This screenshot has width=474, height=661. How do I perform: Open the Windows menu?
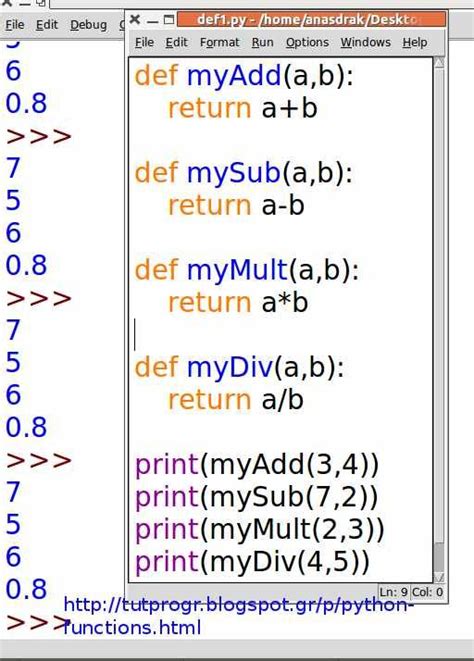click(366, 43)
